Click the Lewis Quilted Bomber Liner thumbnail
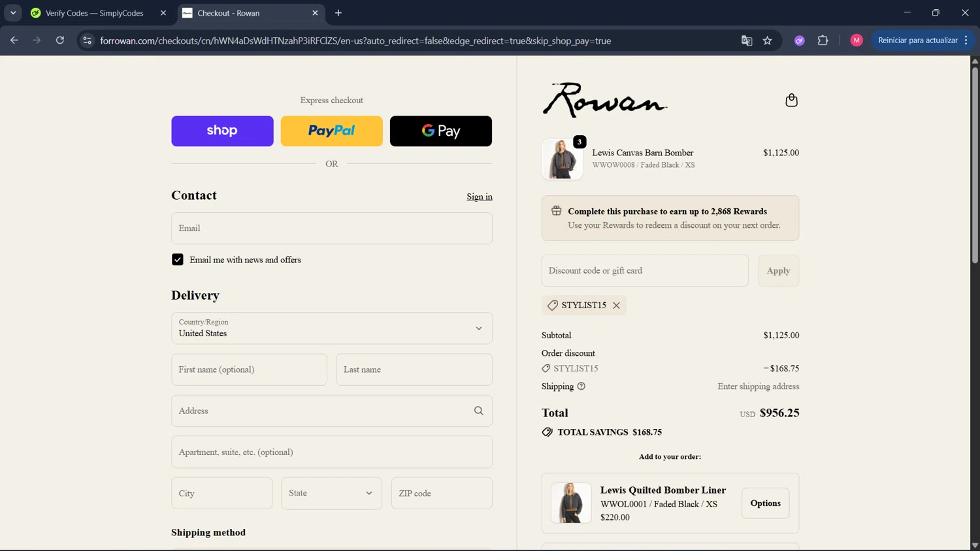 pyautogui.click(x=571, y=503)
